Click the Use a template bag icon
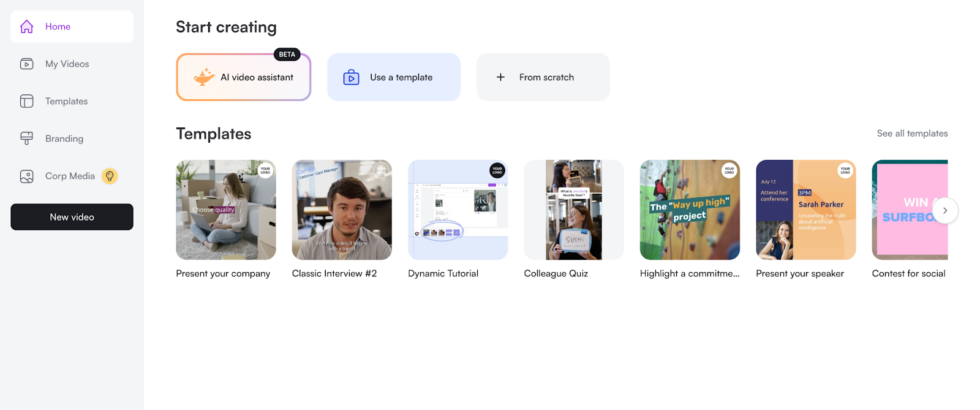This screenshot has height=410, width=980. (x=351, y=77)
